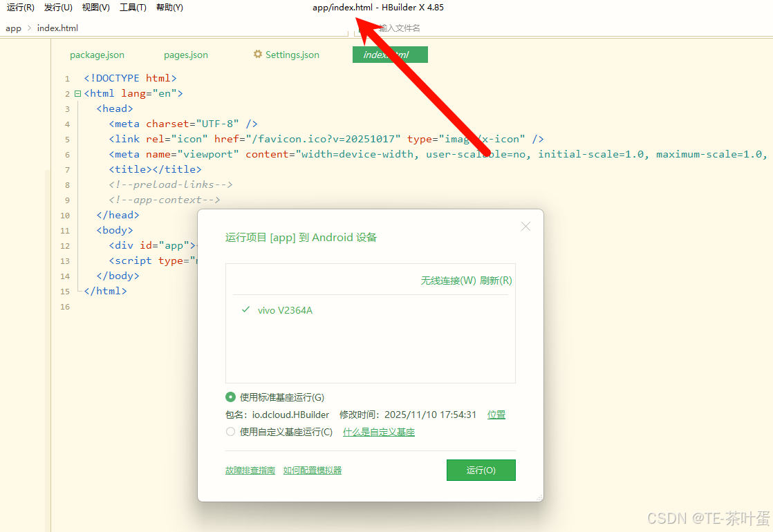
Task: Click the app-context comment on line 9
Action: 165,200
